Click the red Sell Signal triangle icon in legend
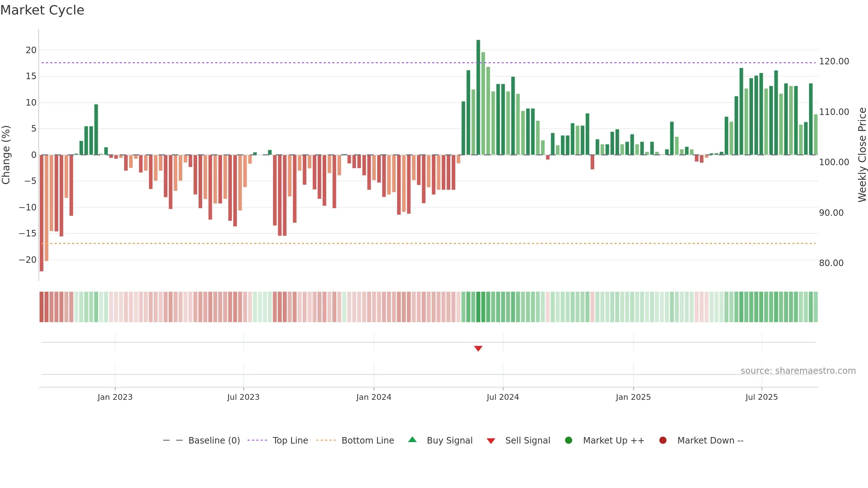Viewport: 868px width, 488px height. click(x=491, y=441)
